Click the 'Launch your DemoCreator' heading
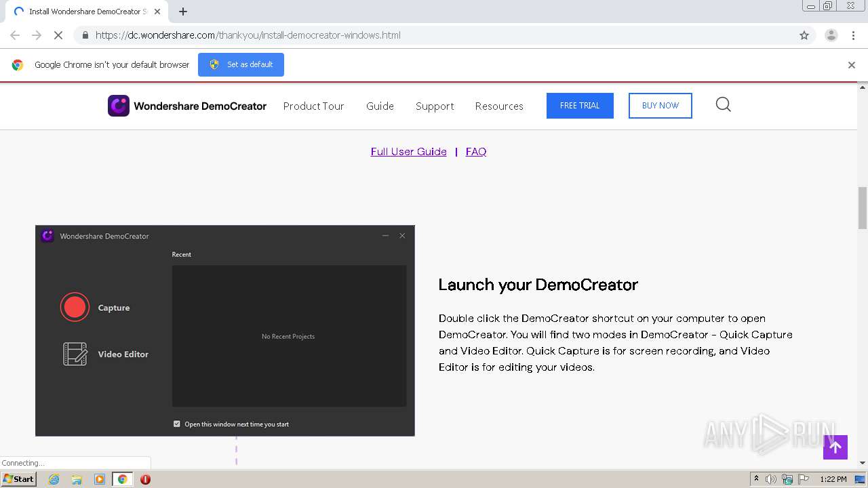 click(538, 285)
